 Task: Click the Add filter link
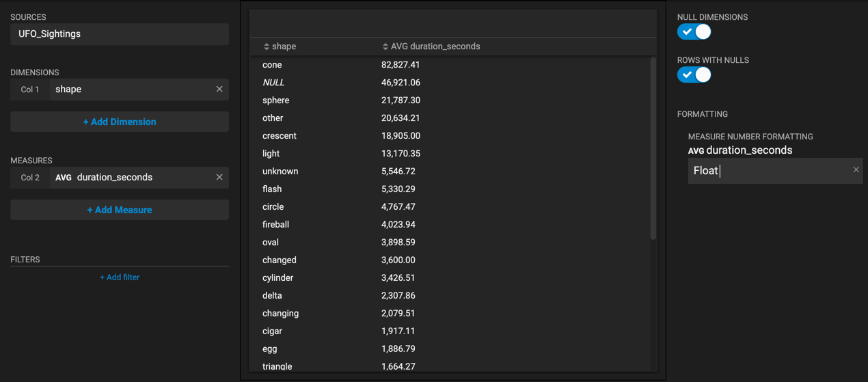(x=120, y=277)
